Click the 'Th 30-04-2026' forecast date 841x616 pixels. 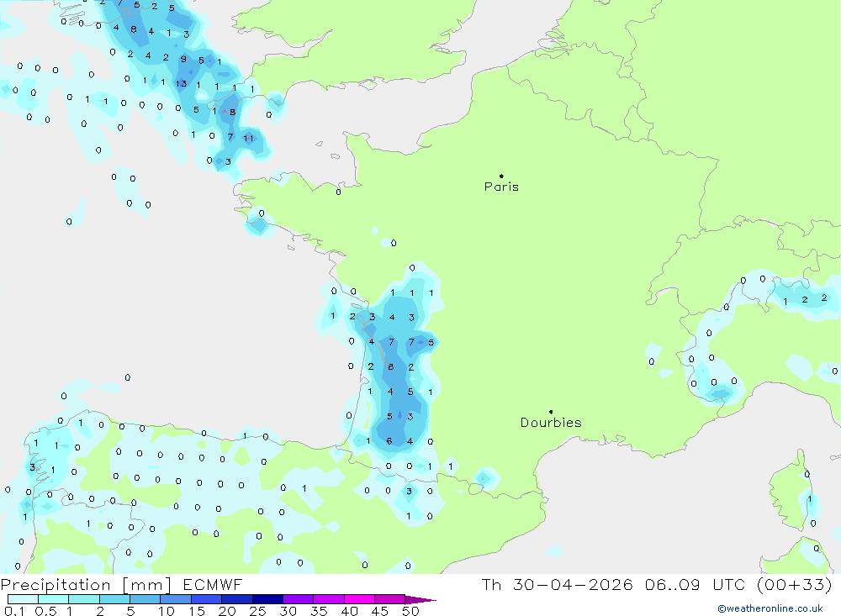tap(557, 584)
